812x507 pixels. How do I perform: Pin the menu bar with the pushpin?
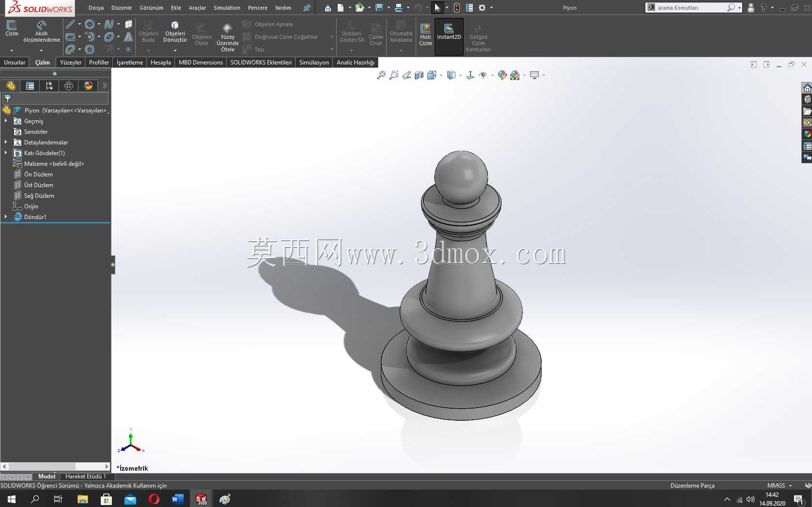click(307, 8)
